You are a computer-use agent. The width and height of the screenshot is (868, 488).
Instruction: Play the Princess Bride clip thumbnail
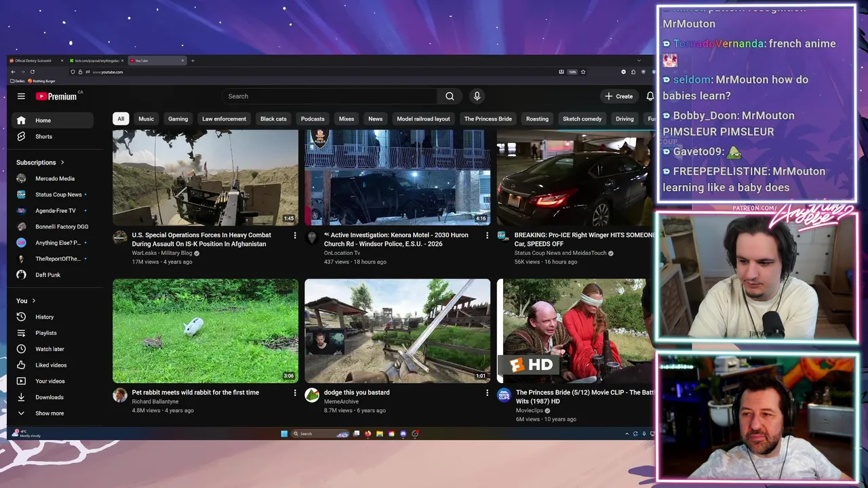[x=576, y=331]
